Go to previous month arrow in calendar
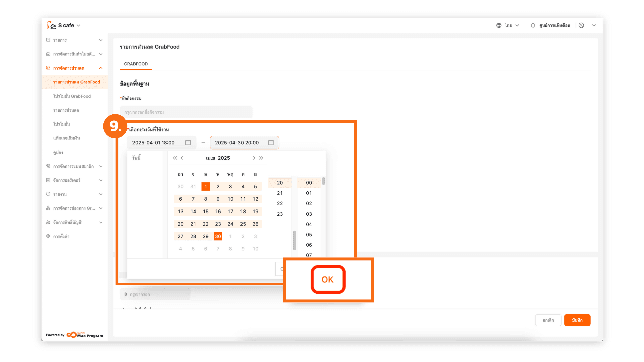The image size is (644, 362). (182, 158)
